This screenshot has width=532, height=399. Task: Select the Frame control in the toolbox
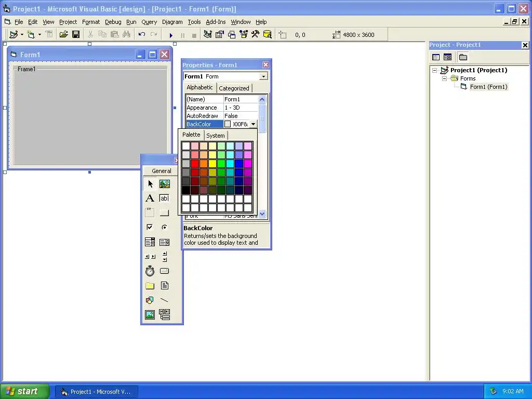pos(150,212)
